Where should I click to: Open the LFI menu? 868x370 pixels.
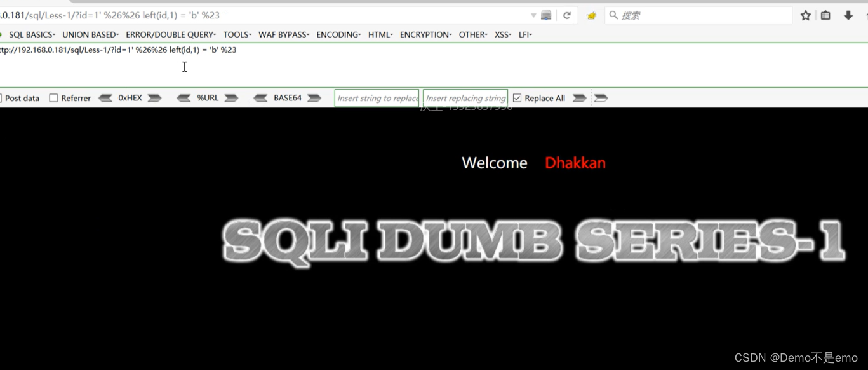pos(525,34)
